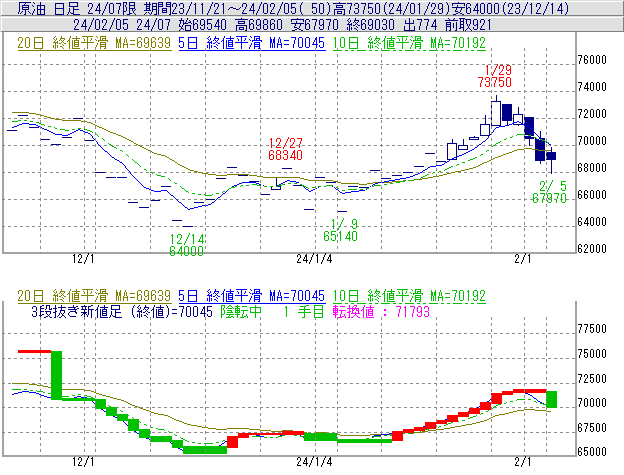This screenshot has width=624, height=475.
Task: Click the 前取921 open interest value
Action: tap(468, 25)
